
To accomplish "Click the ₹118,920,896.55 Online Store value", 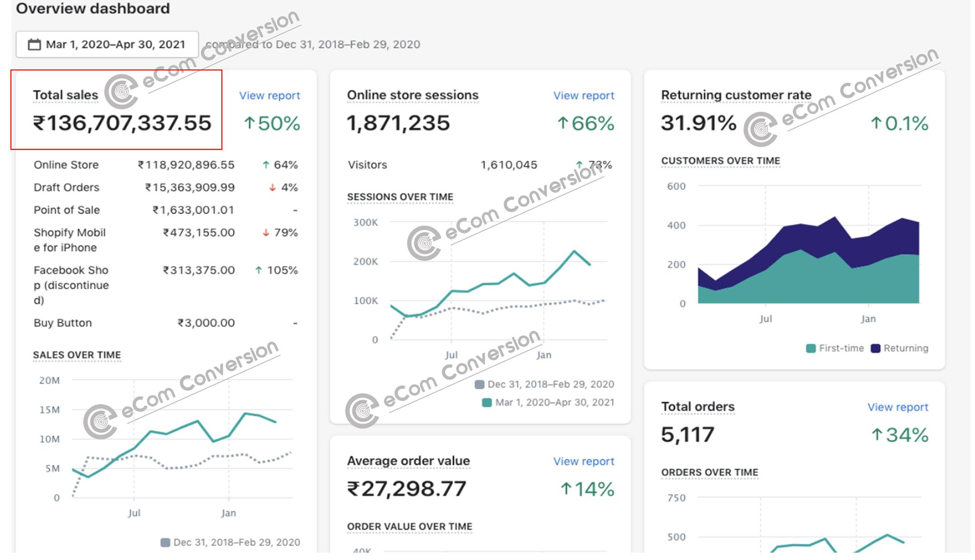I will pyautogui.click(x=186, y=165).
